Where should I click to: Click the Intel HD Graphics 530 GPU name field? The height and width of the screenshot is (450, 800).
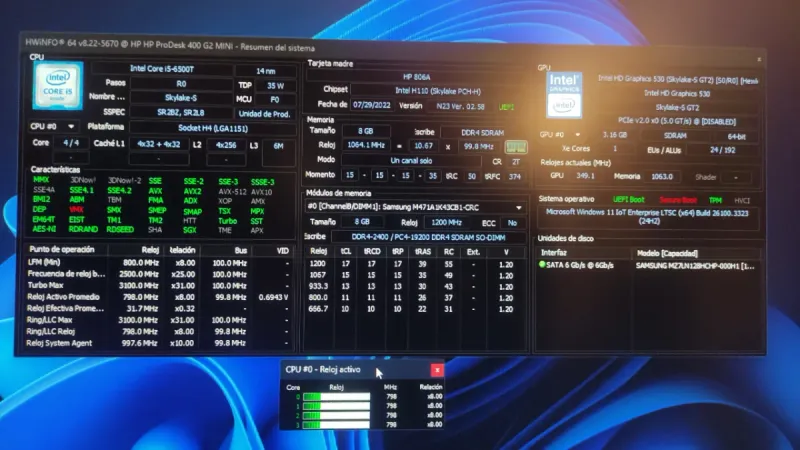677,93
